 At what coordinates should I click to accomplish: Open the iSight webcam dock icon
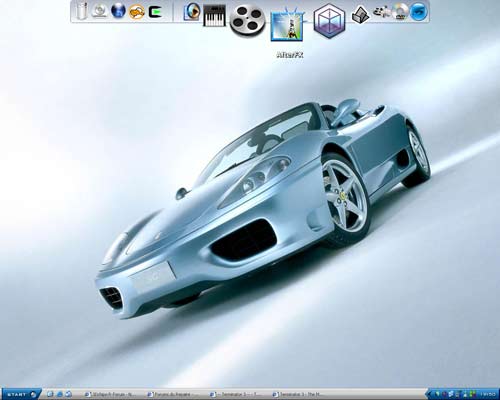pos(99,11)
